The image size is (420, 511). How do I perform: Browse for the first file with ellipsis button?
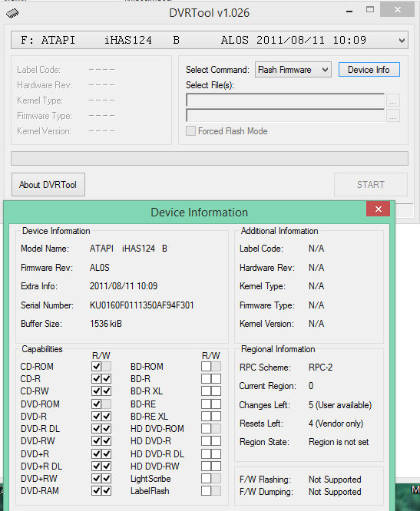point(393,101)
